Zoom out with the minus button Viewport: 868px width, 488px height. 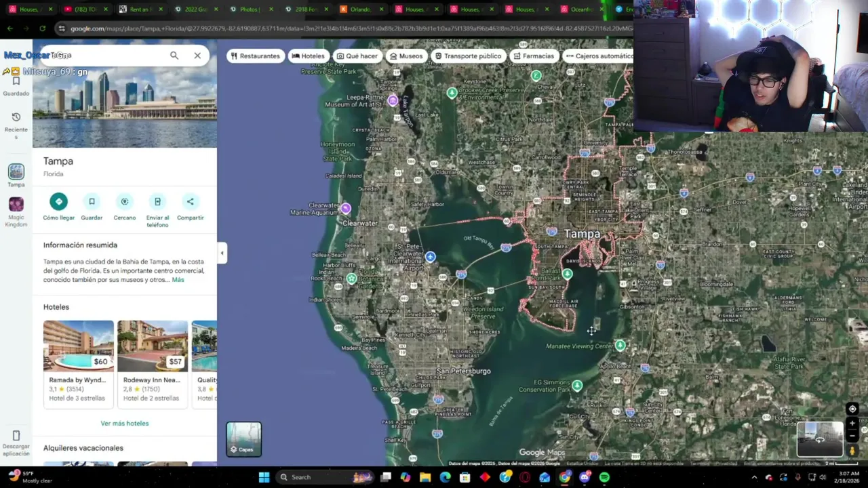tap(852, 436)
